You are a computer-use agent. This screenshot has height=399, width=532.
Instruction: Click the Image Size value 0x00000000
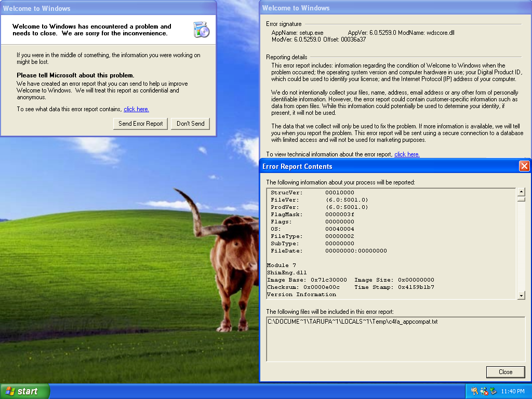[x=416, y=280]
